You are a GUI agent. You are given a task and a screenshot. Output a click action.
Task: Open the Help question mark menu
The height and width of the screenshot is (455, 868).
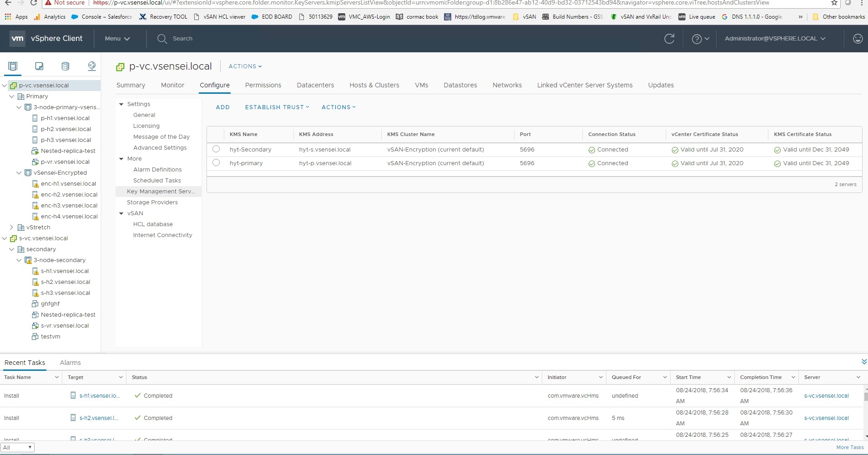click(x=700, y=39)
